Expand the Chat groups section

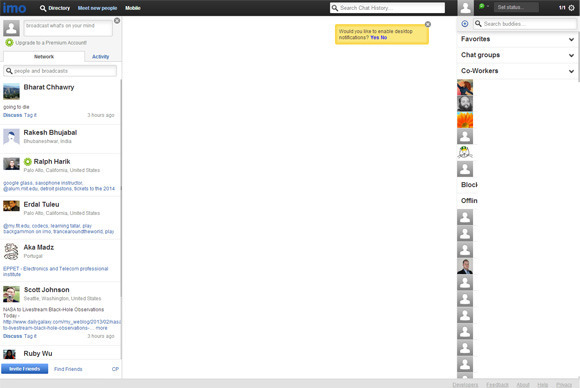[517, 55]
